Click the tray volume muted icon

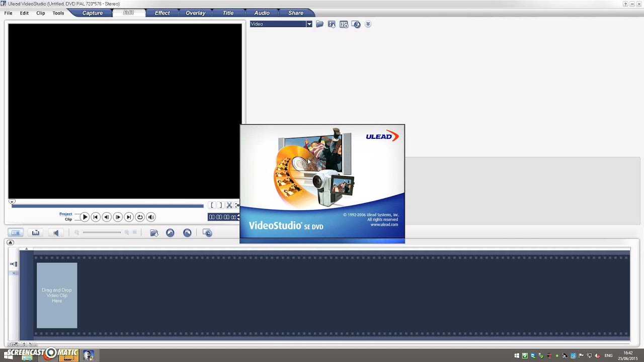coord(597,356)
